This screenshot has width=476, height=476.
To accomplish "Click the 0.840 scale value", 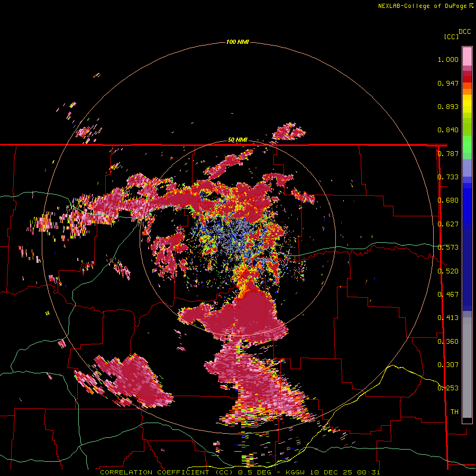I will [x=448, y=130].
